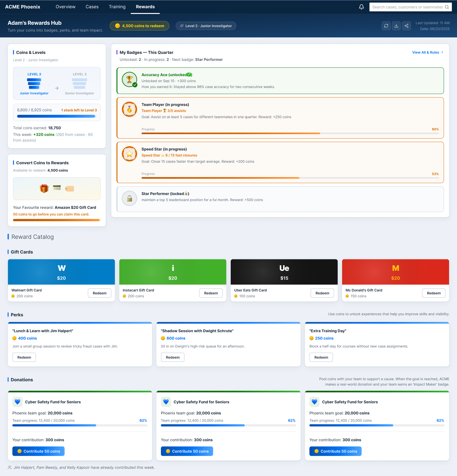The height and width of the screenshot is (476, 457).
Task: Click "Team Player 3/5 assists" text
Action: pos(164,111)
